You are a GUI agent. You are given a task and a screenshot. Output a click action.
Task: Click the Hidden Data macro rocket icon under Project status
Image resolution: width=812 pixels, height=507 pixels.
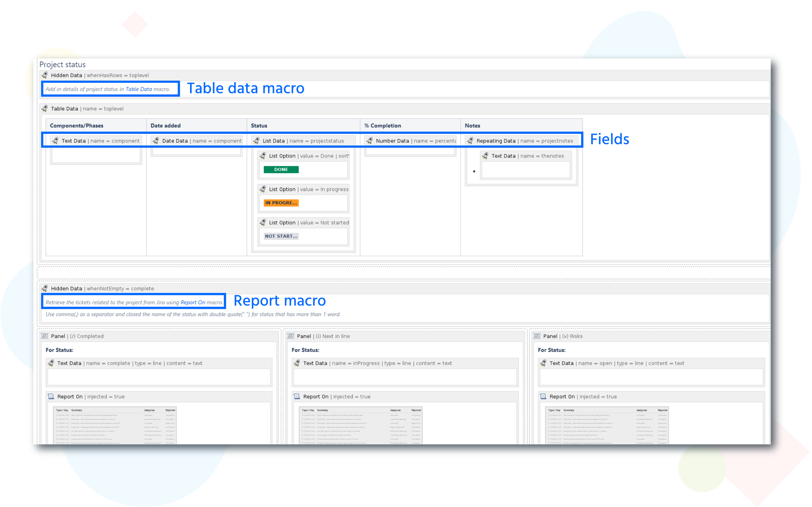[45, 75]
